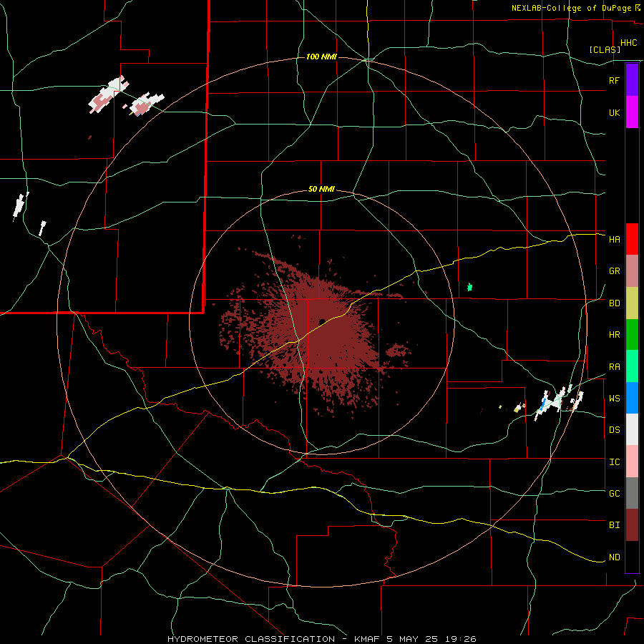Click the RF legend label

[614, 80]
